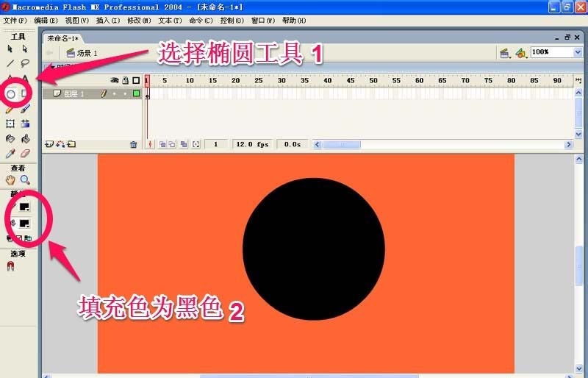The width and height of the screenshot is (588, 378).
Task: Choose the Eraser tool
Action: coord(25,154)
